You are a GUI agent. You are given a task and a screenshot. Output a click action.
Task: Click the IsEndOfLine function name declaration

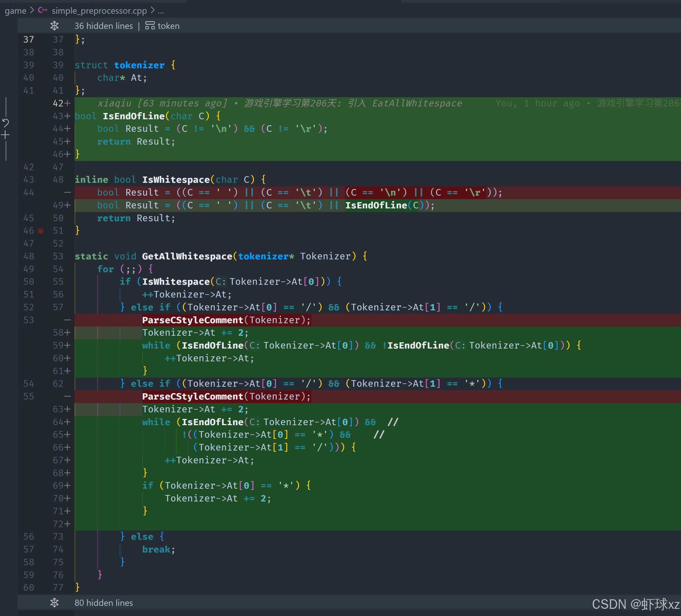(x=133, y=116)
